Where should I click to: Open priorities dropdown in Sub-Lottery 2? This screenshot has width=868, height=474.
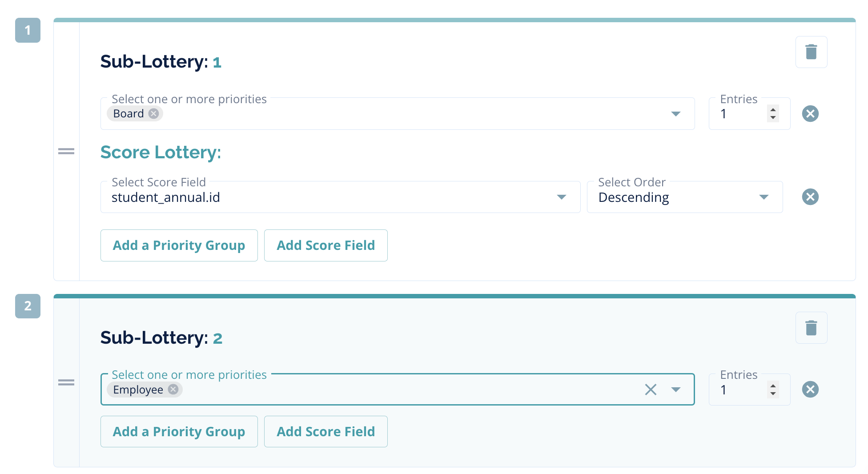coord(675,390)
